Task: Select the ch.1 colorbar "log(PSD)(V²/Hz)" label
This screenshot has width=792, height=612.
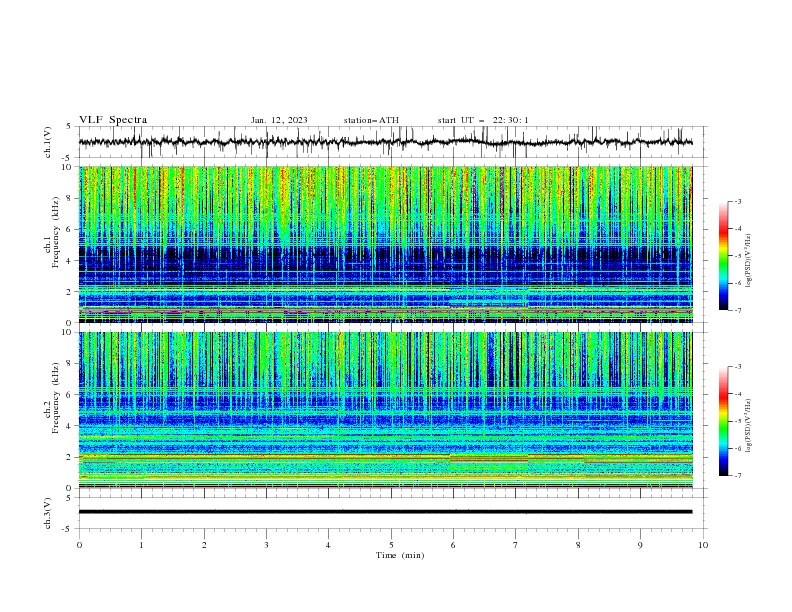Action: coord(748,261)
